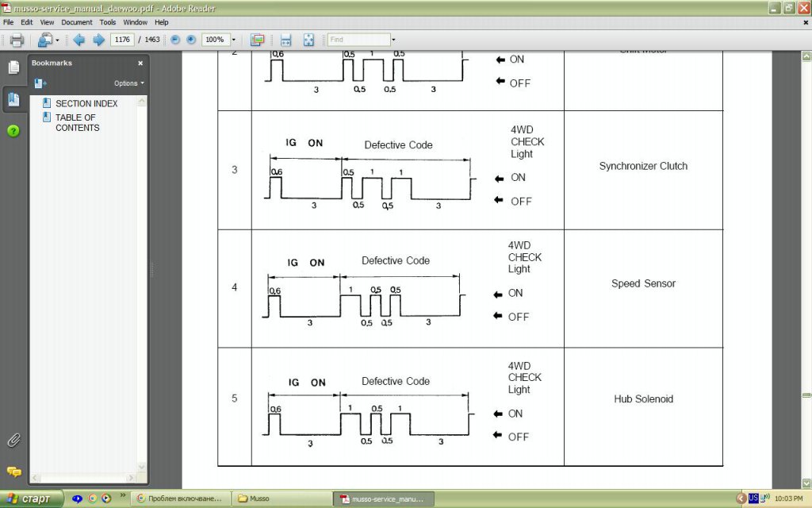Click the green help question mark icon
This screenshot has height=508, width=812.
(13, 131)
